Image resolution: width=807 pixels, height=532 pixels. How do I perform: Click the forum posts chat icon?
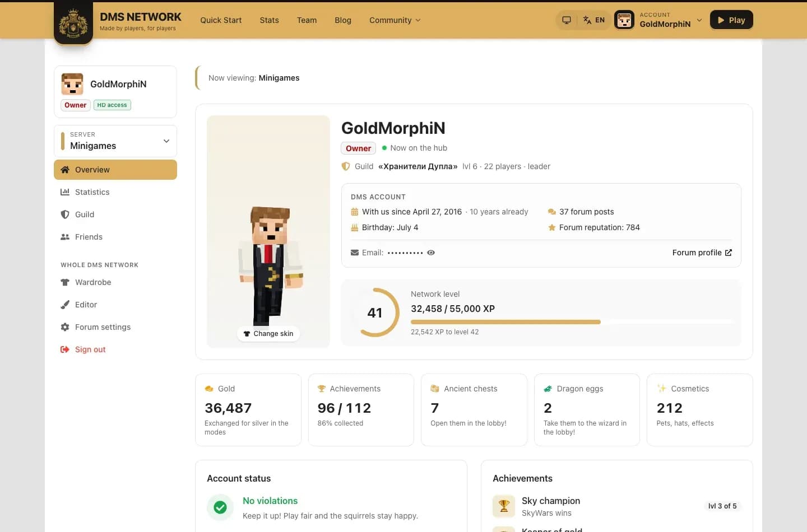(x=552, y=212)
